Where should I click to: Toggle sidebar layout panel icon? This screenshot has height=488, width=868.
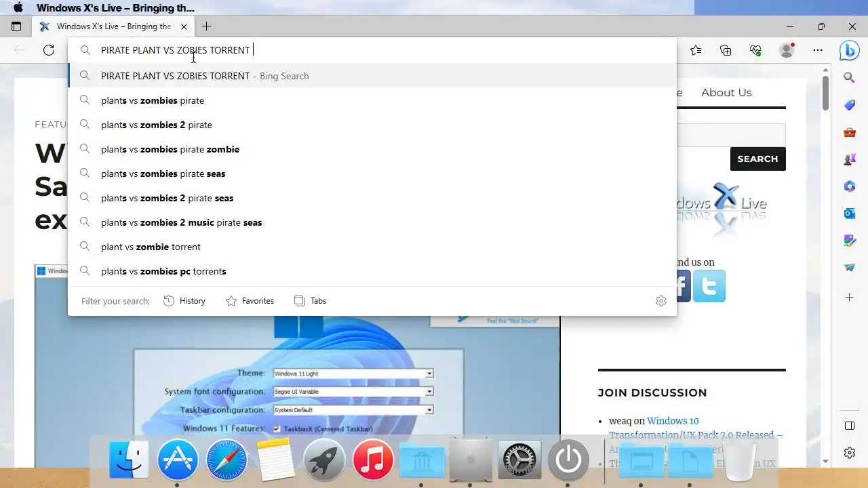point(849,426)
